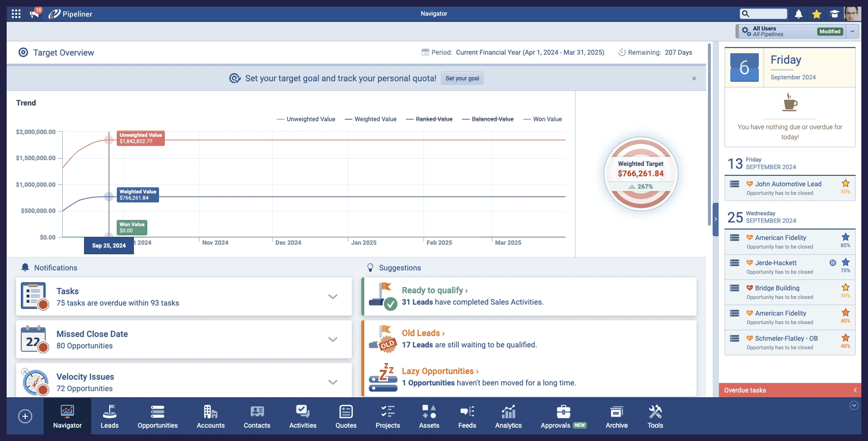Click star rating on John Automotive Lead

(x=846, y=183)
